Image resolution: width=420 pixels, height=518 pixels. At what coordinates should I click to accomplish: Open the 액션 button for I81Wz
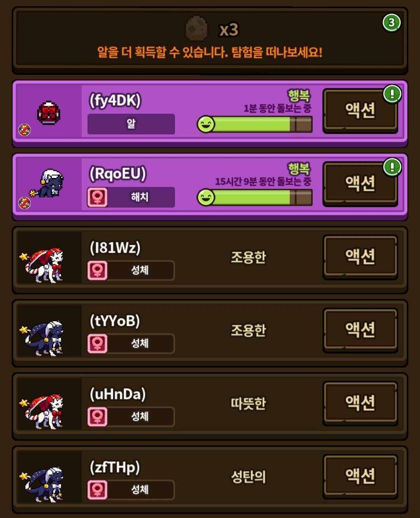(x=360, y=257)
